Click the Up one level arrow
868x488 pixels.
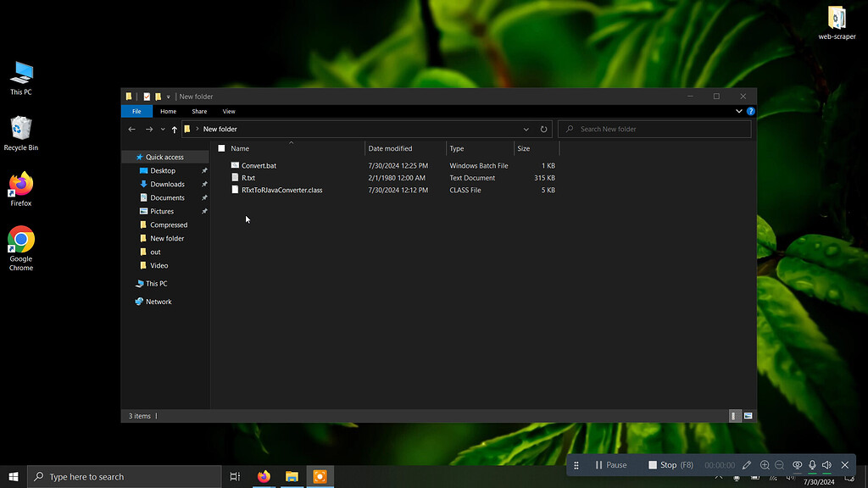[x=175, y=130]
